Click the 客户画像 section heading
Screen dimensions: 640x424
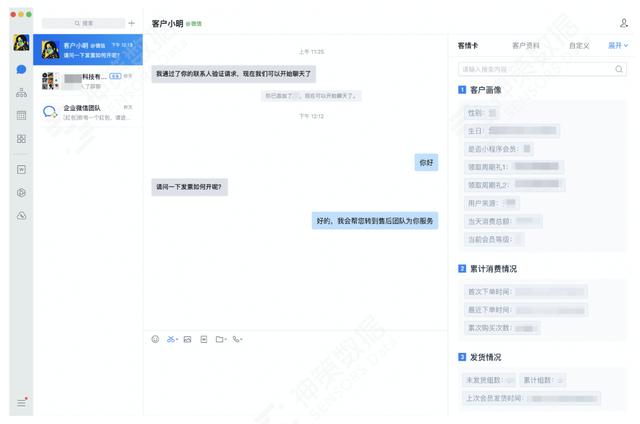pyautogui.click(x=485, y=90)
